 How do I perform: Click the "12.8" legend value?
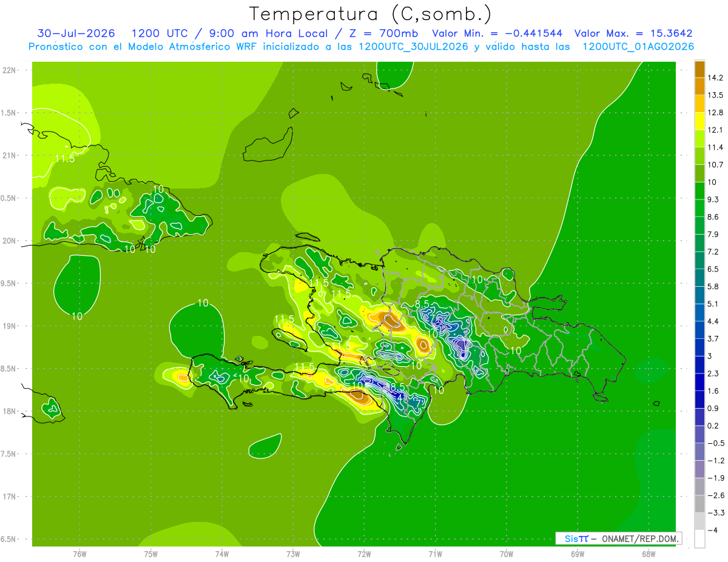(x=715, y=113)
